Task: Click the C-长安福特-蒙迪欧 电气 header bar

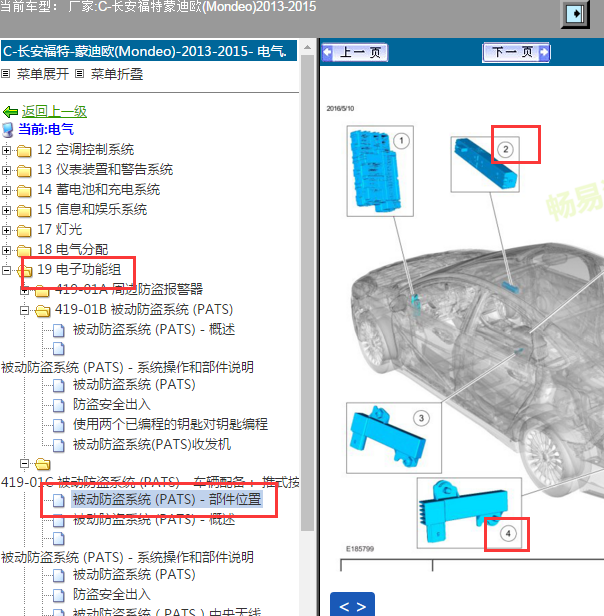Action: pos(149,51)
